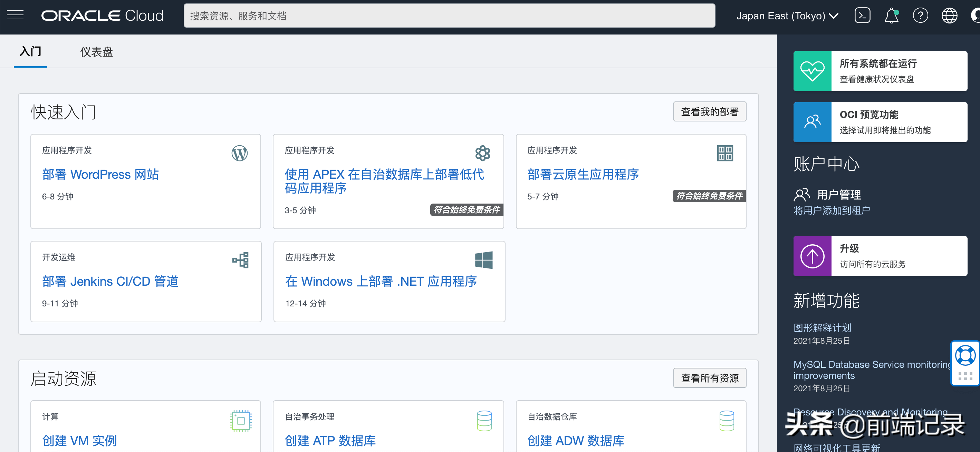
Task: Click 自治事务处理 category label
Action: [310, 417]
